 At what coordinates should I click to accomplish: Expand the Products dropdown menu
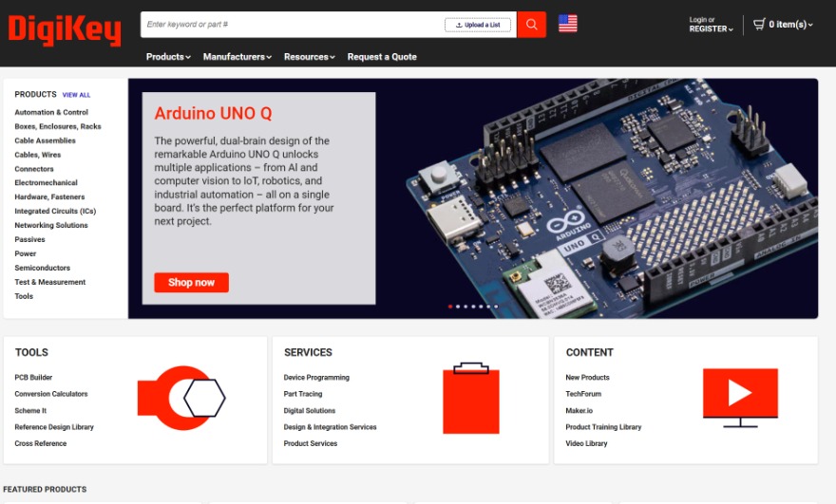pyautogui.click(x=168, y=57)
